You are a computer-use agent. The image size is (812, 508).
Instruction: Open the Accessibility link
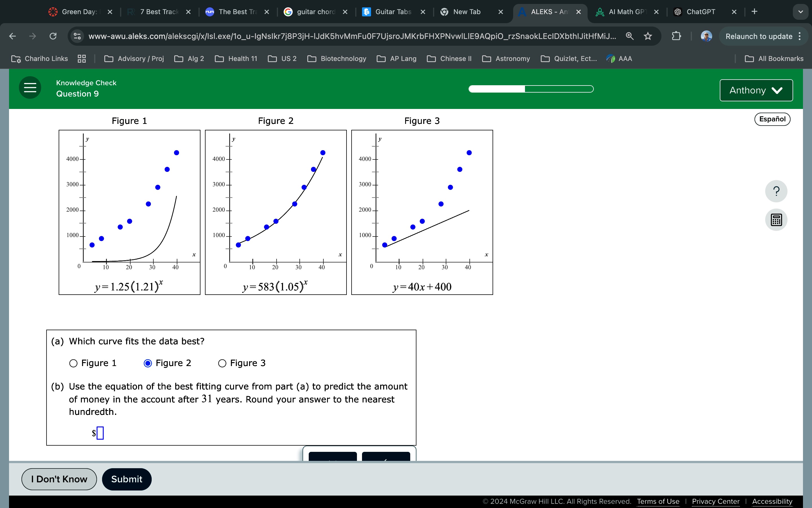[772, 501]
